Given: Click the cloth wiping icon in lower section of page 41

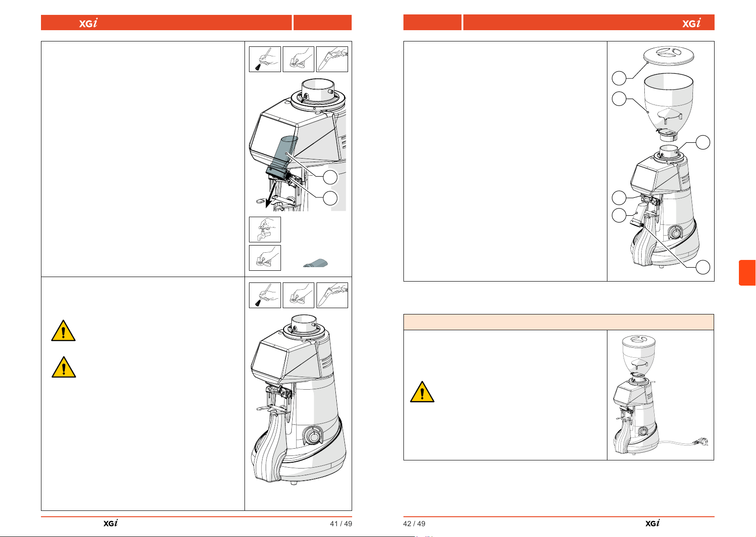Looking at the screenshot, I should [x=298, y=295].
